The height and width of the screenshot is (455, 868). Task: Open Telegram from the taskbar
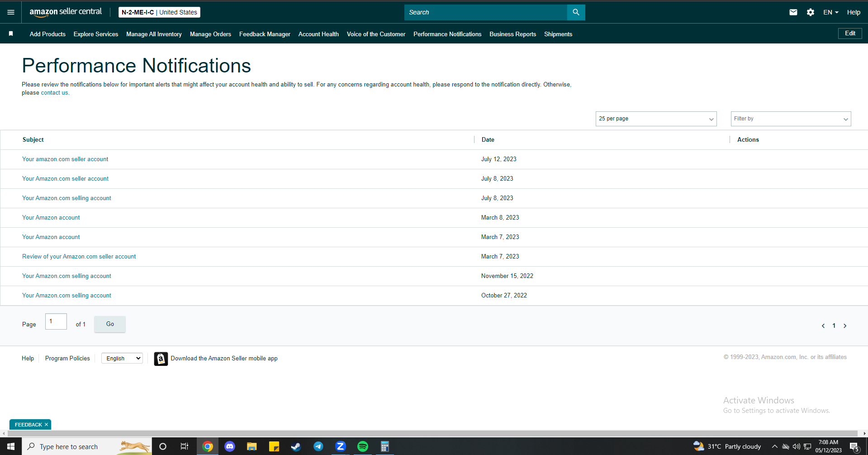coord(318,446)
